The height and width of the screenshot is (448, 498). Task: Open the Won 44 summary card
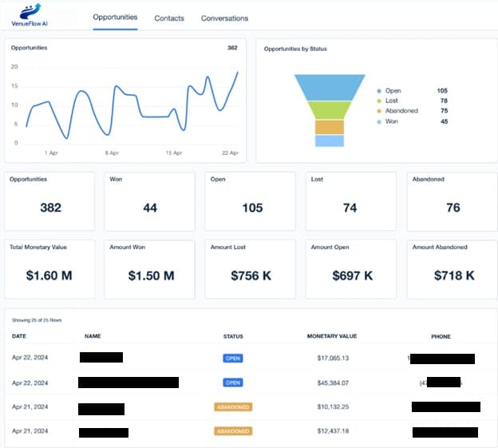click(x=149, y=201)
